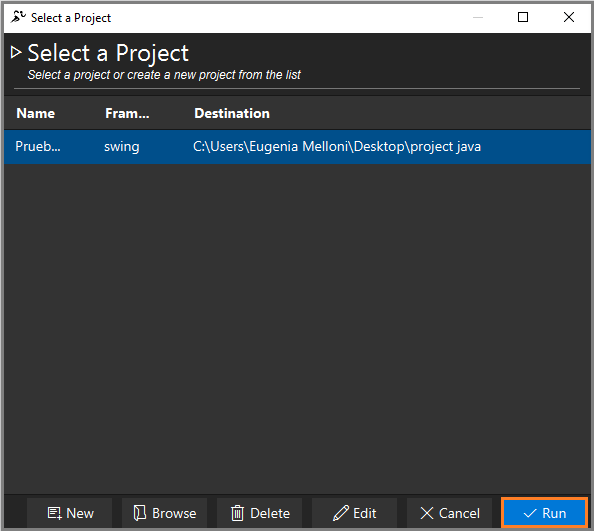Maximize the Select a Project window
The height and width of the screenshot is (531, 594).
523,17
